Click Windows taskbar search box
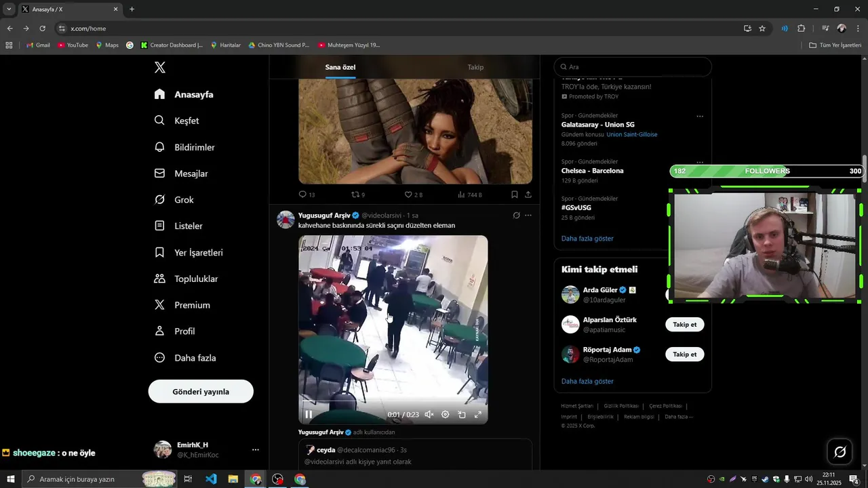This screenshot has width=868, height=488. pyautogui.click(x=100, y=479)
